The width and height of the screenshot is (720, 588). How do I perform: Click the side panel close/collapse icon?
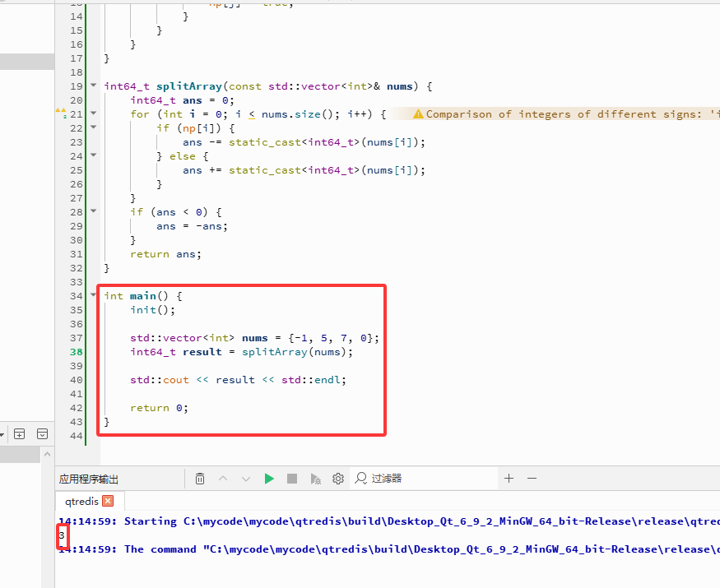42,433
